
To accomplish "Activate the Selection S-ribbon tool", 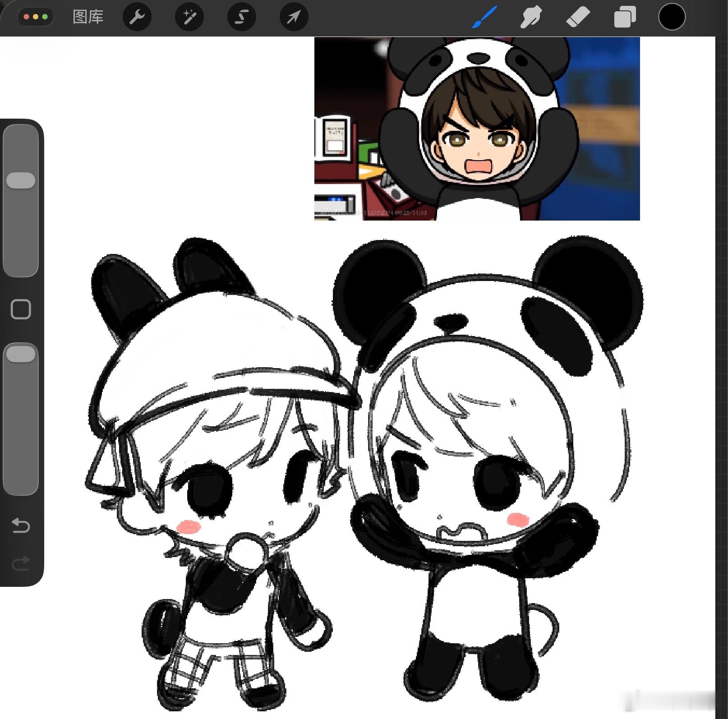I will (242, 17).
